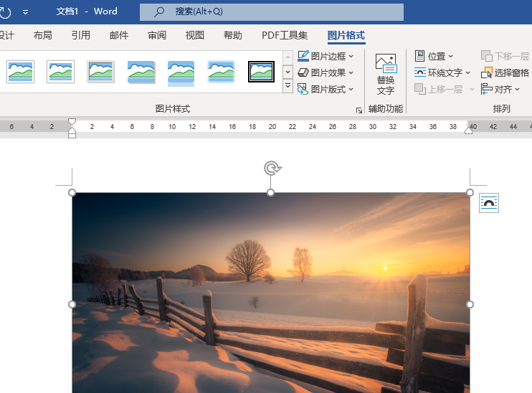Click the right-middle image resize handle
532x393 pixels.
tap(470, 304)
